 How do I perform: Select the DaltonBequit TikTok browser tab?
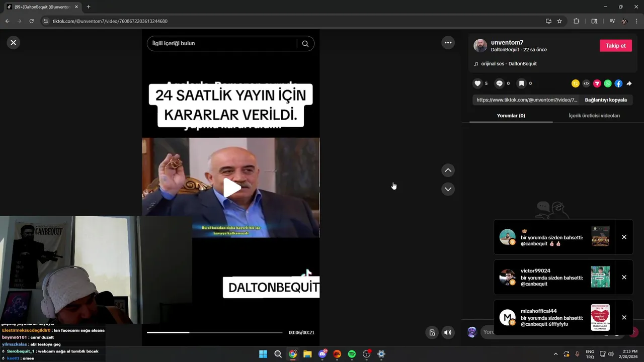[x=42, y=7]
